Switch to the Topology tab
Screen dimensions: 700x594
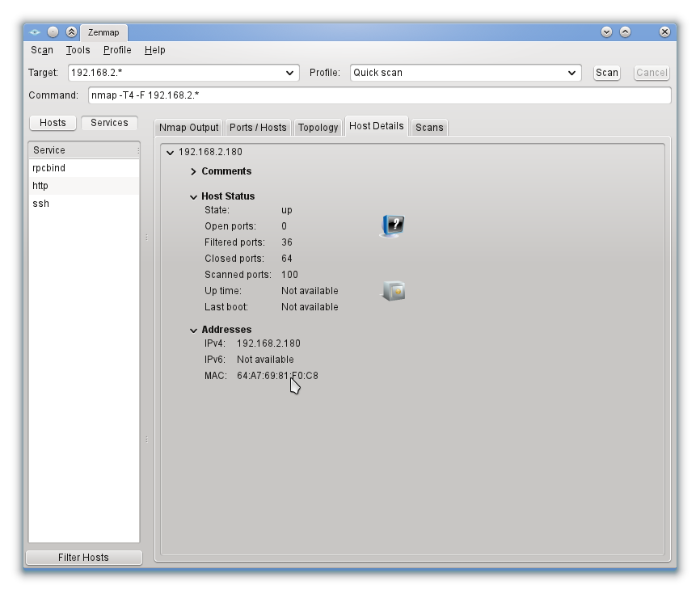318,128
